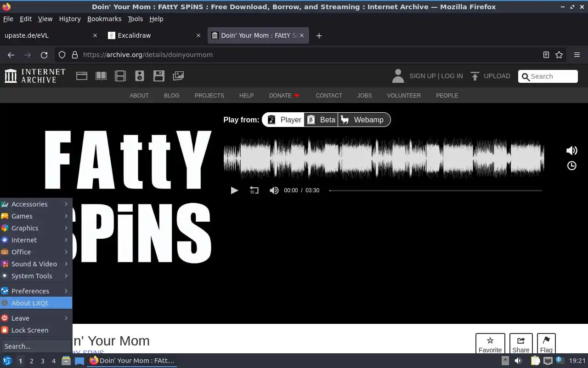Viewport: 588px width, 368px height.
Task: Click the upload arrow icon
Action: 475,76
